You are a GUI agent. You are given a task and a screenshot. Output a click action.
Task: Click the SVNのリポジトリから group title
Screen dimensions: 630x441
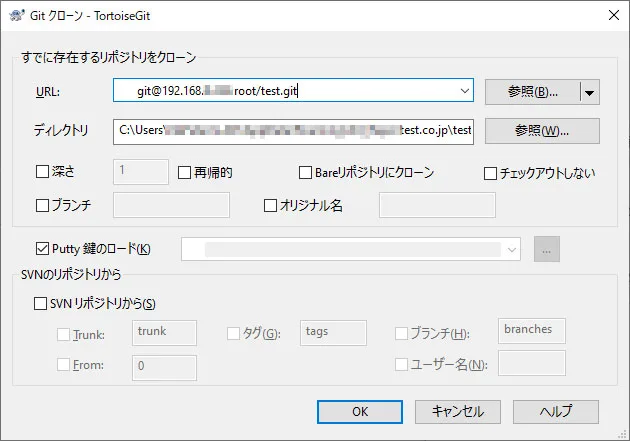[x=71, y=274]
